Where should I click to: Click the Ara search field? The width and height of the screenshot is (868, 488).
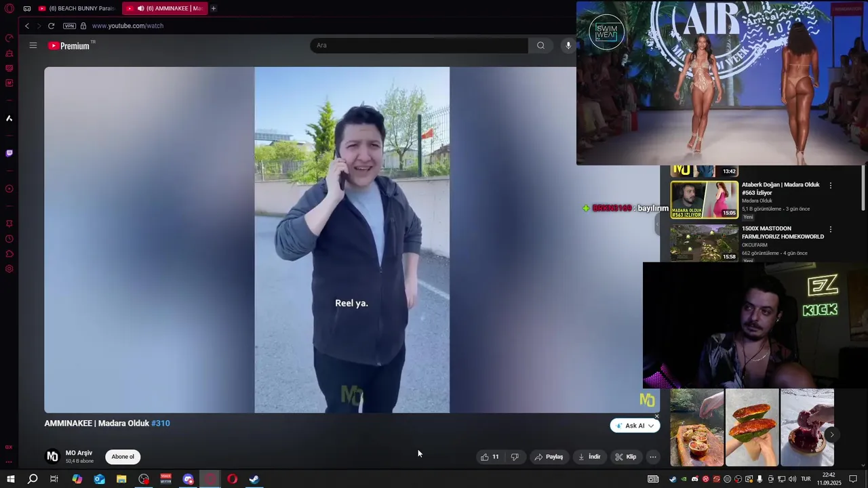coord(419,45)
